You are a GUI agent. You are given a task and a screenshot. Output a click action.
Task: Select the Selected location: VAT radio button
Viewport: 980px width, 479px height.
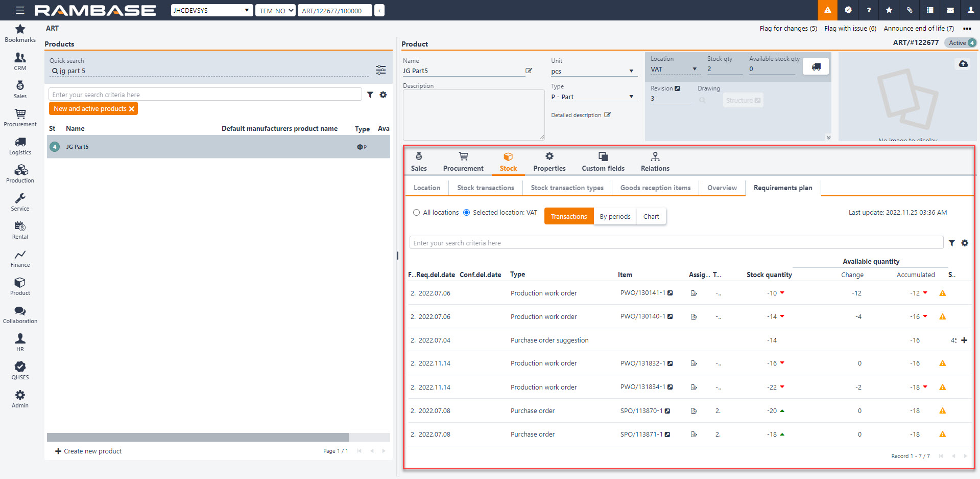click(466, 213)
